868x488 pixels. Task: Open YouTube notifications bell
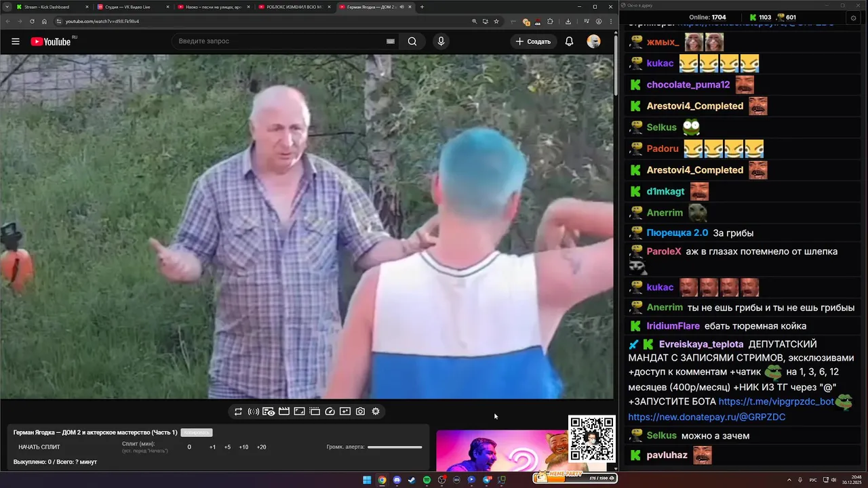click(x=569, y=41)
